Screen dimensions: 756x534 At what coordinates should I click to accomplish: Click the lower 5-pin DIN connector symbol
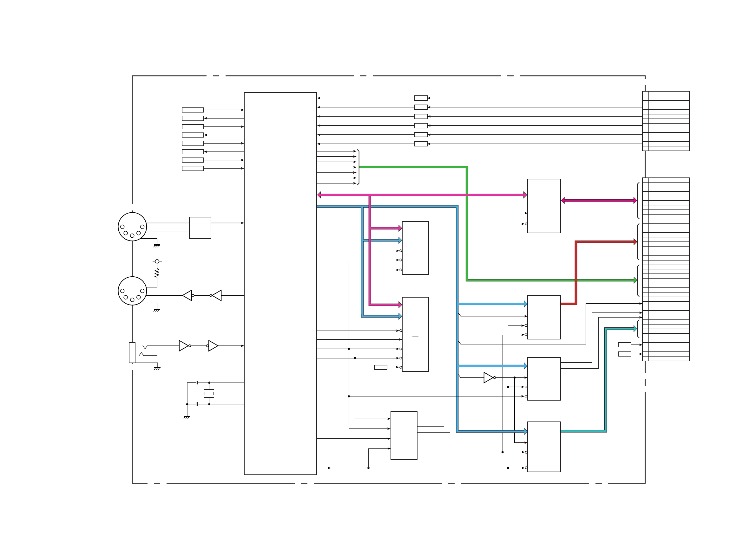click(x=132, y=291)
